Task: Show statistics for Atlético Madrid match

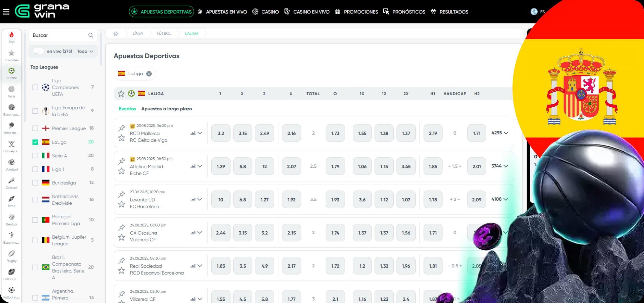Action: [x=193, y=166]
